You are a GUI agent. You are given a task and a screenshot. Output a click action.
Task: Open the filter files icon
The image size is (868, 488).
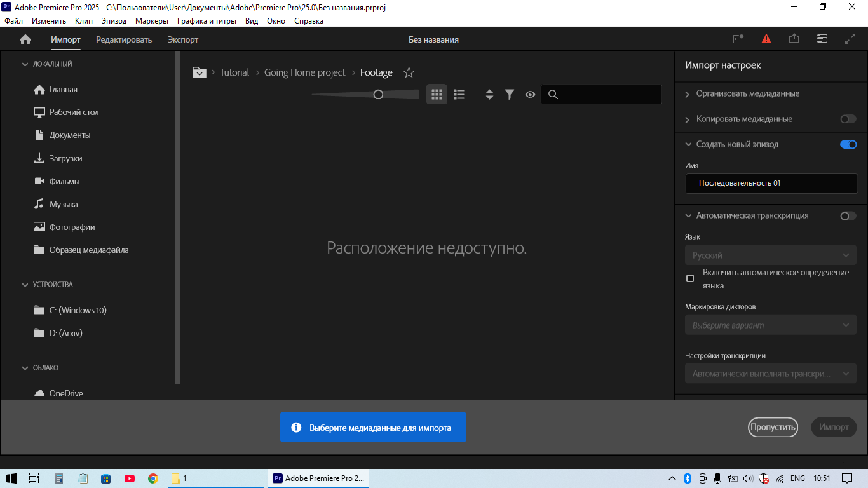coord(510,94)
